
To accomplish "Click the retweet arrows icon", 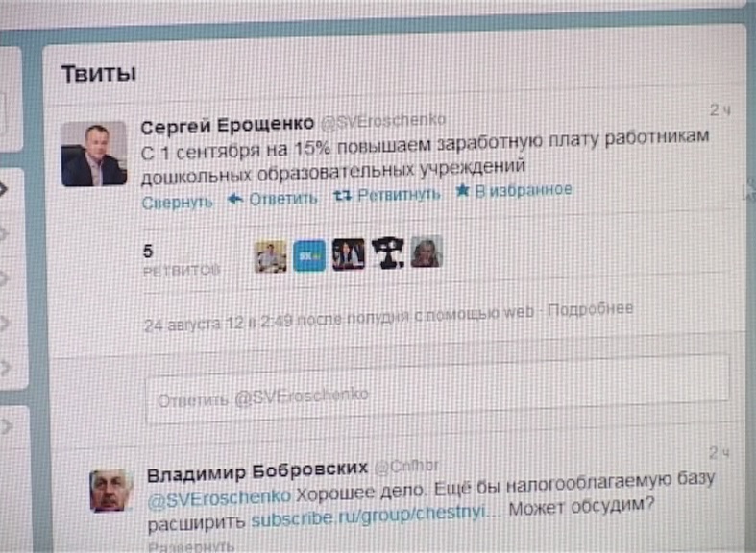I will click(x=343, y=195).
